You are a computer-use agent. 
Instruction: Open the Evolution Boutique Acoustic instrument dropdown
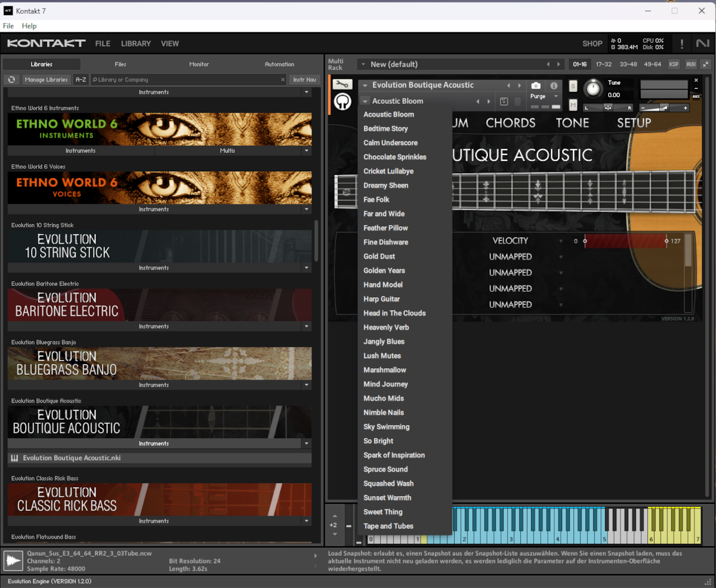[x=365, y=85]
